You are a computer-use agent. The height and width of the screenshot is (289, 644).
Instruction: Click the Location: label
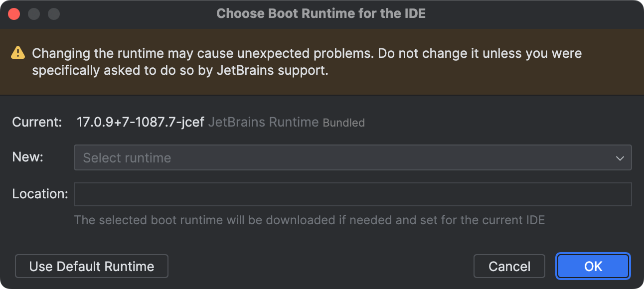pyautogui.click(x=39, y=194)
